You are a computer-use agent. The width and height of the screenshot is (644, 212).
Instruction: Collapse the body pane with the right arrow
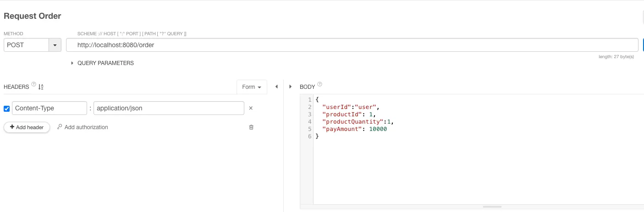(290, 87)
